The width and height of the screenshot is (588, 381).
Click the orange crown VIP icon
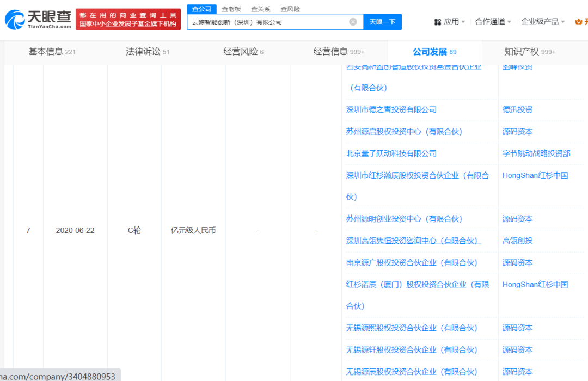[579, 22]
